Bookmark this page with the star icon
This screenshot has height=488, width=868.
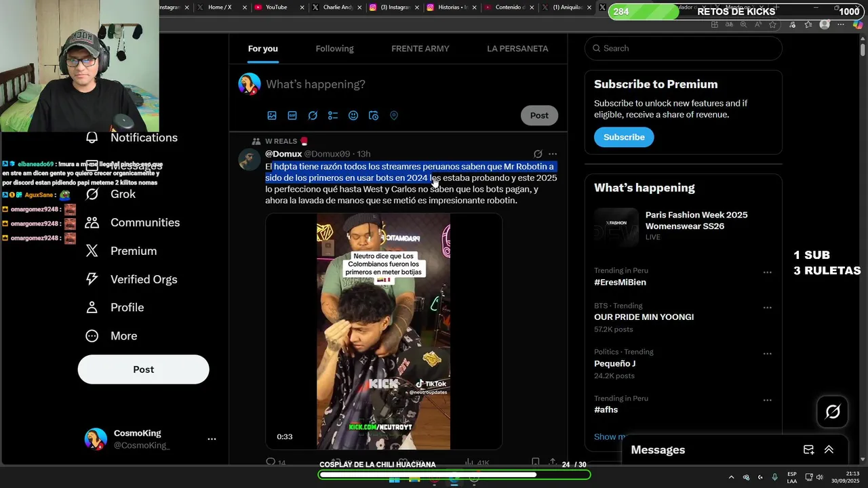pyautogui.click(x=773, y=24)
